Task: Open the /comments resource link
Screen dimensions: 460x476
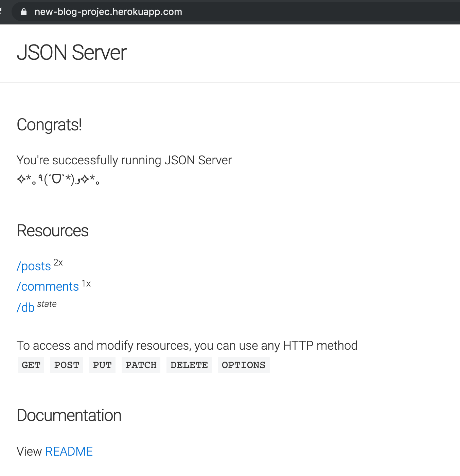Action: point(48,287)
